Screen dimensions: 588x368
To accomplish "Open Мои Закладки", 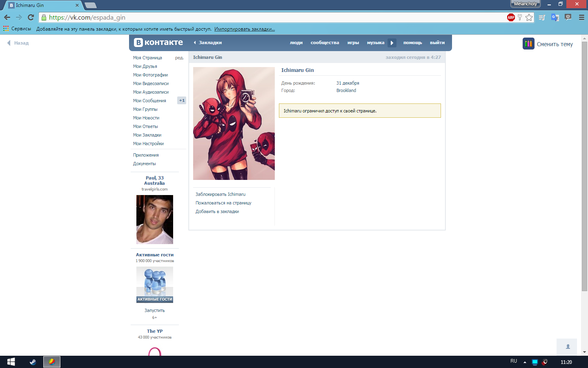I will (x=147, y=135).
